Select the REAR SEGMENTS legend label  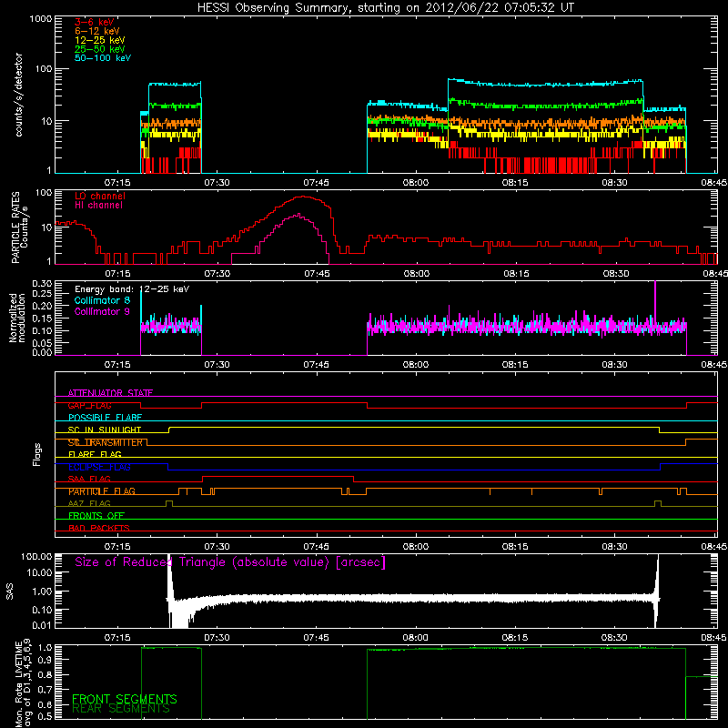(121, 709)
